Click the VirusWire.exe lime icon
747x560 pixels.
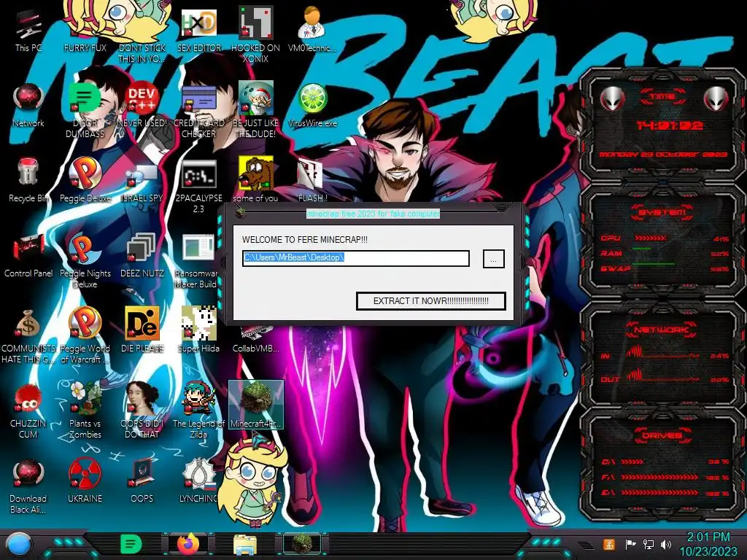tap(312, 106)
